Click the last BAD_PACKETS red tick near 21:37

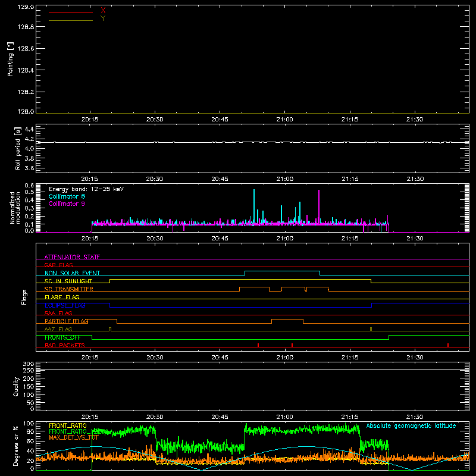coord(448,345)
